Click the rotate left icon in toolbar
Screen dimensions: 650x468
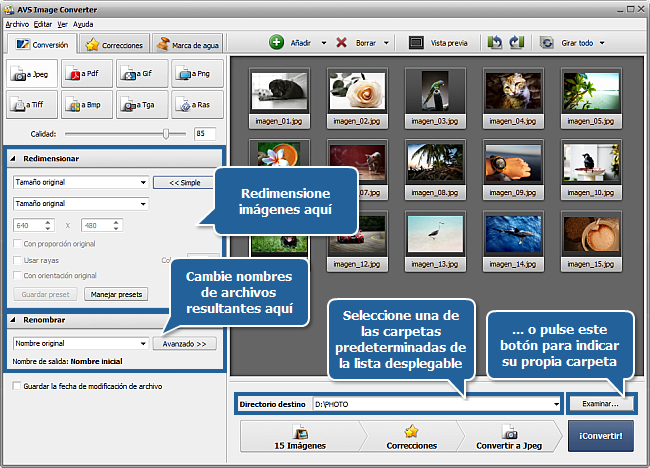(x=494, y=43)
